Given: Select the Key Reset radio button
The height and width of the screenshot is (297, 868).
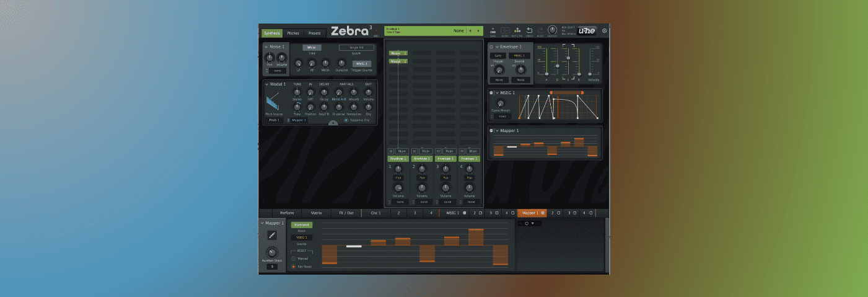Looking at the screenshot, I should click(294, 266).
